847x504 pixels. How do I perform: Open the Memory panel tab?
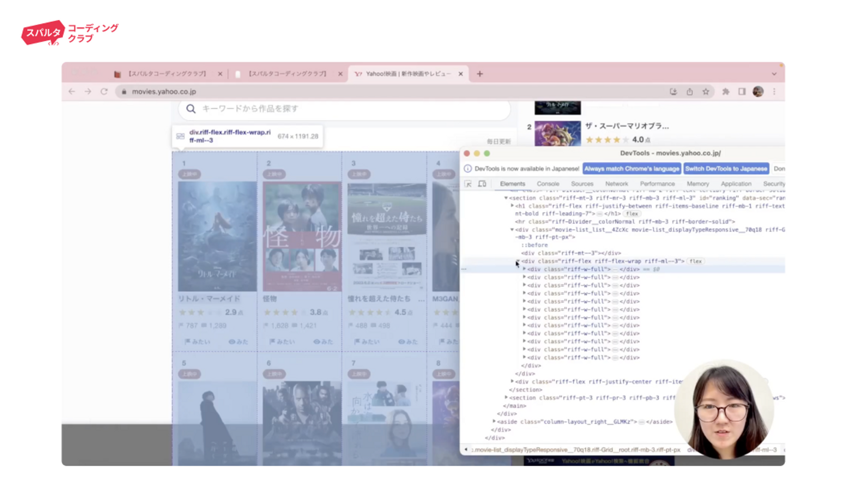point(698,184)
